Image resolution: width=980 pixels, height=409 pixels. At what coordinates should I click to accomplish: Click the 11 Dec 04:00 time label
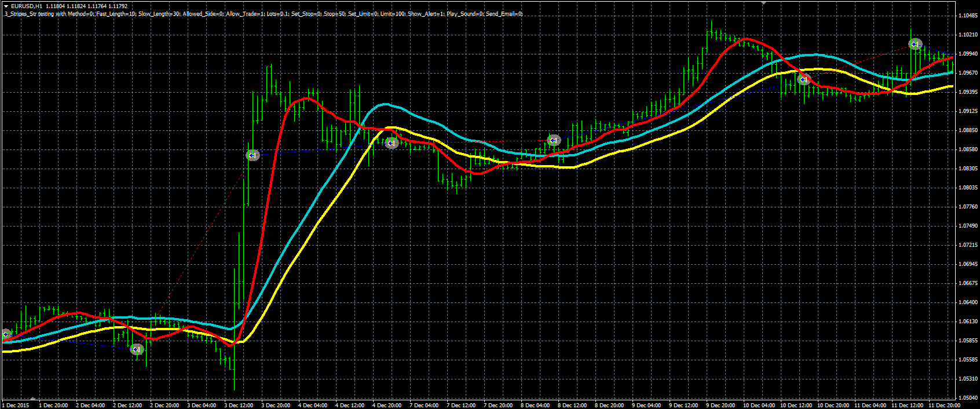(x=870, y=405)
